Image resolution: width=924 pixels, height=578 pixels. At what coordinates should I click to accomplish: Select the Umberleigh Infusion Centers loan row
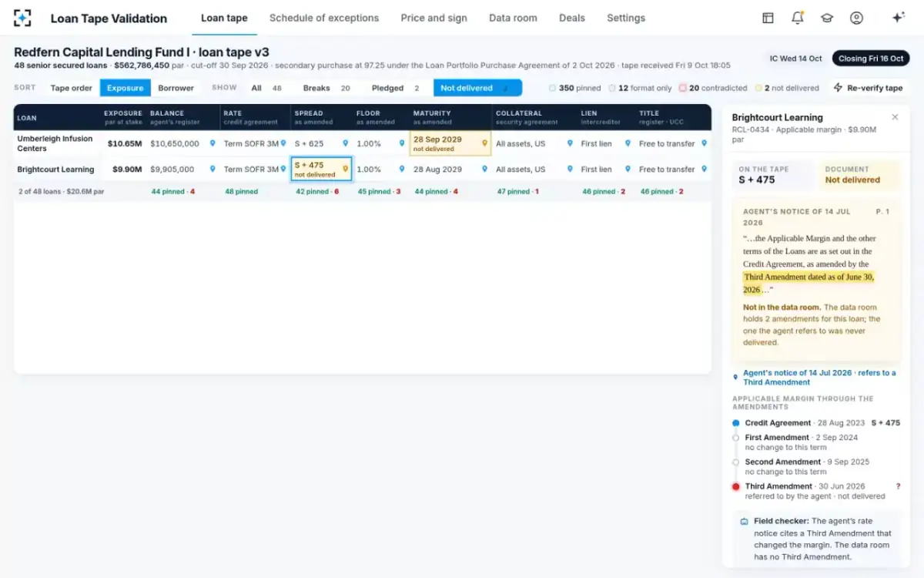click(363, 143)
